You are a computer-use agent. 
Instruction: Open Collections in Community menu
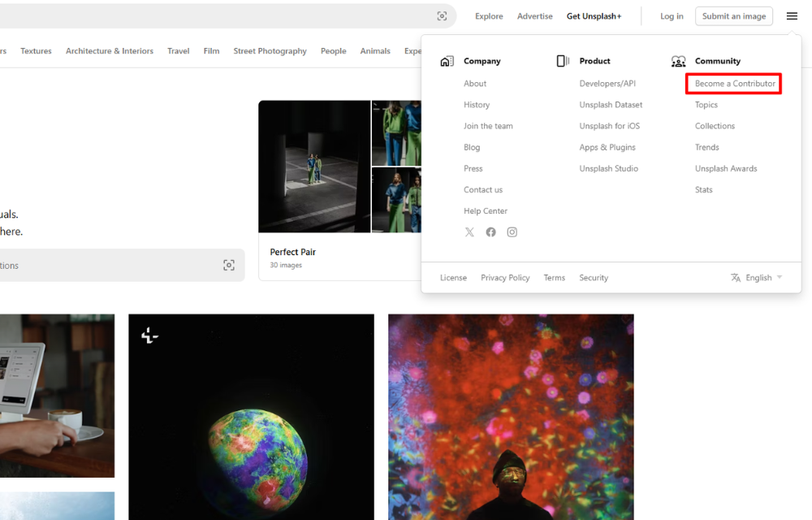715,126
